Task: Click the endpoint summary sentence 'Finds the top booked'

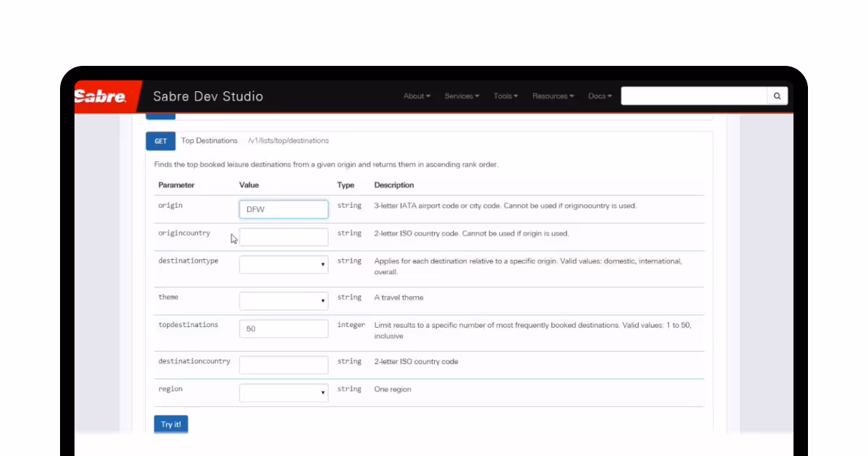Action: (326, 164)
